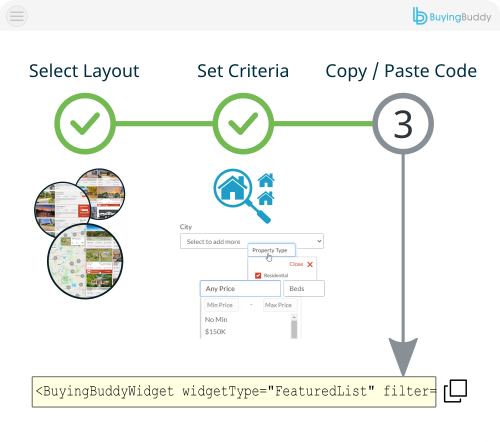This screenshot has width=500, height=442.
Task: Click the Select Layout heading
Action: [84, 71]
